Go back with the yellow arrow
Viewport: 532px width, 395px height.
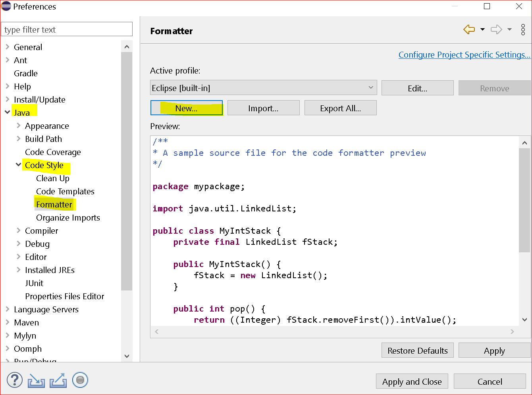tap(469, 29)
